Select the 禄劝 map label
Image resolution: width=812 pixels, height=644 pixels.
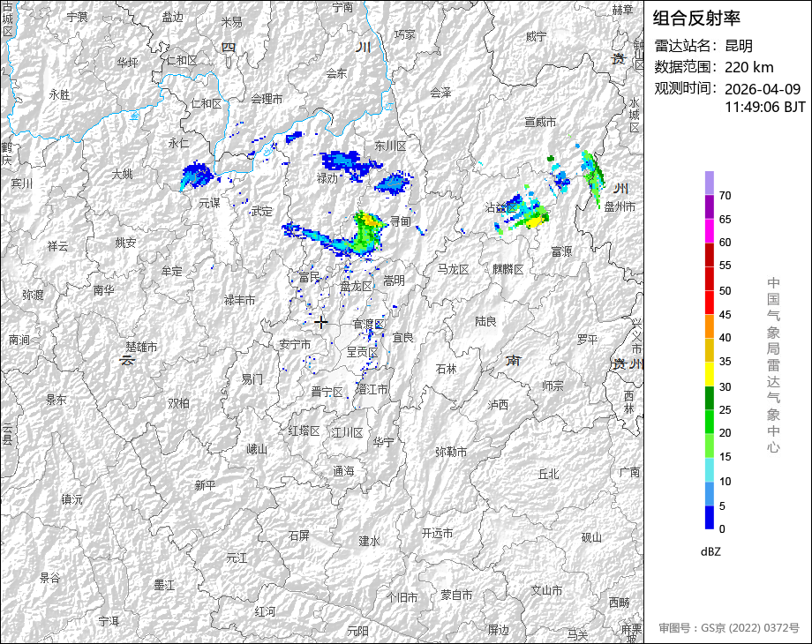click(x=327, y=178)
